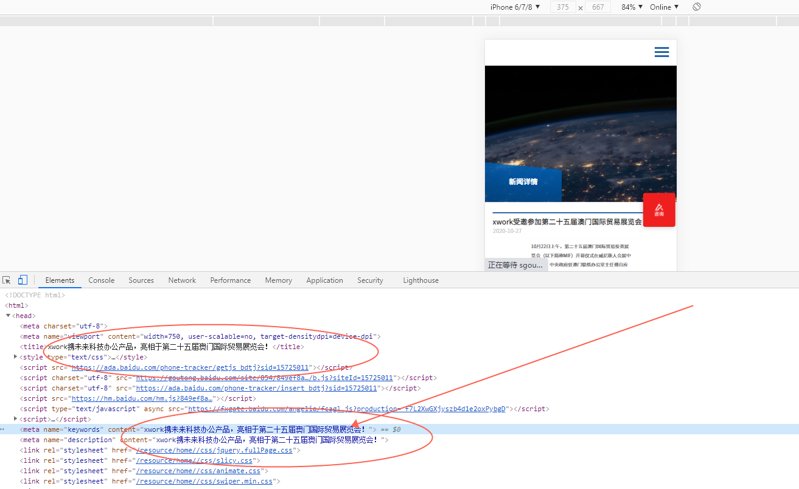Viewport: 799px width, 489px height.
Task: Open the iPhone 6/7/8 device dropdown
Action: (x=515, y=7)
